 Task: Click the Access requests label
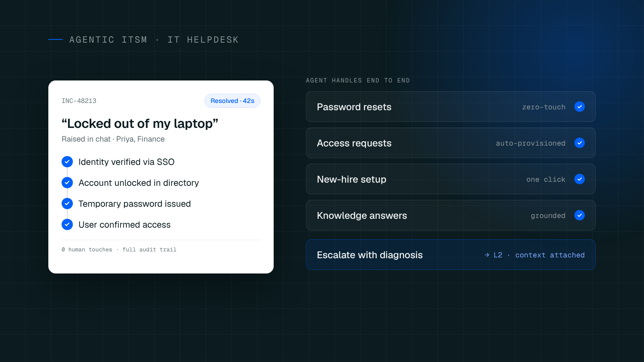tap(354, 143)
